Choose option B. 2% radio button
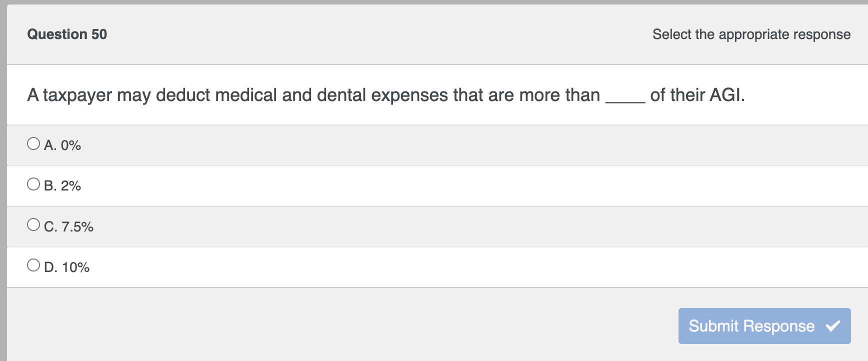 tap(33, 183)
